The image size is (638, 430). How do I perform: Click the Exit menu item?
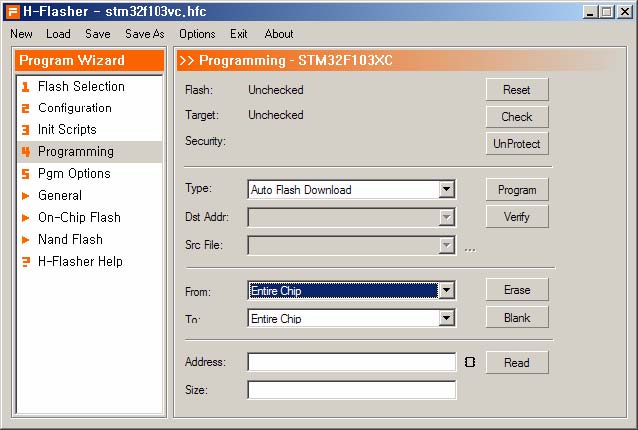point(238,34)
